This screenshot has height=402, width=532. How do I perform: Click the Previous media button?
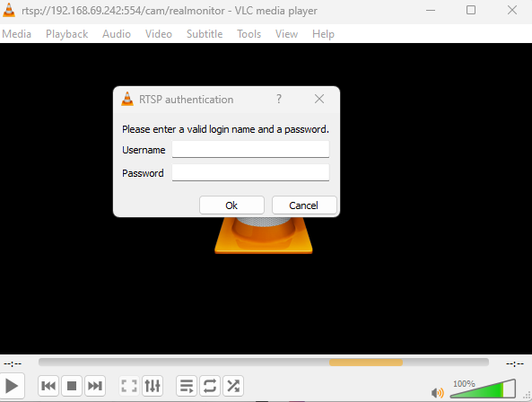point(48,386)
